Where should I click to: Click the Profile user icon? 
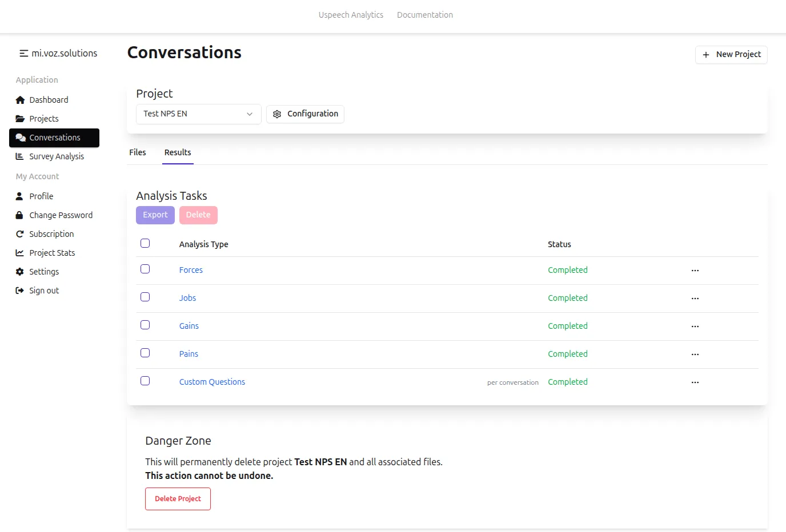click(x=20, y=196)
